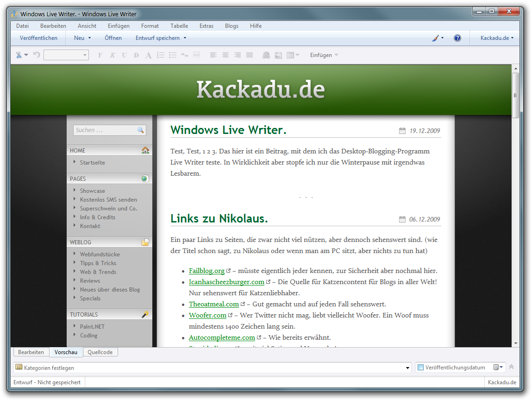Click Startseite in the sidebar
This screenshot has height=400, width=532.
92,163
